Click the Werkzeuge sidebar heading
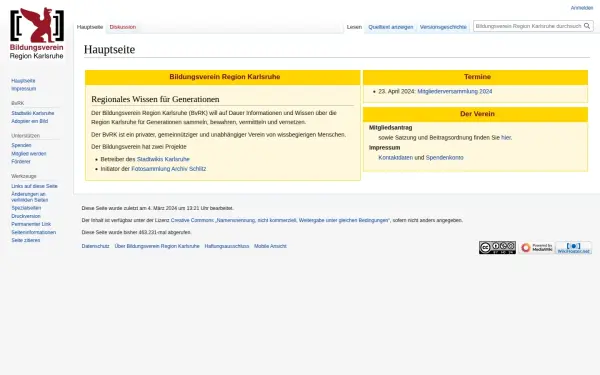The width and height of the screenshot is (600, 375). tap(24, 176)
